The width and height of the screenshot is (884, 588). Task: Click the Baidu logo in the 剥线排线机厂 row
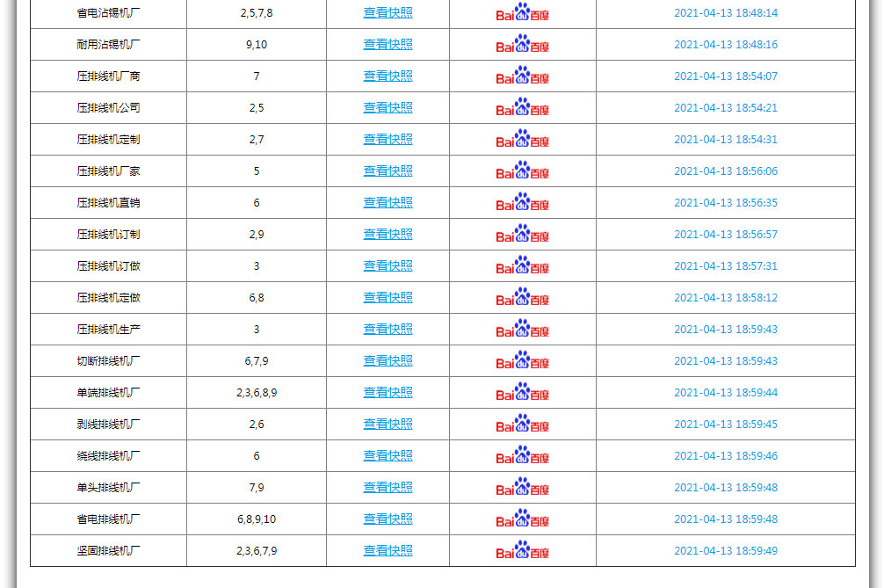coord(522,424)
